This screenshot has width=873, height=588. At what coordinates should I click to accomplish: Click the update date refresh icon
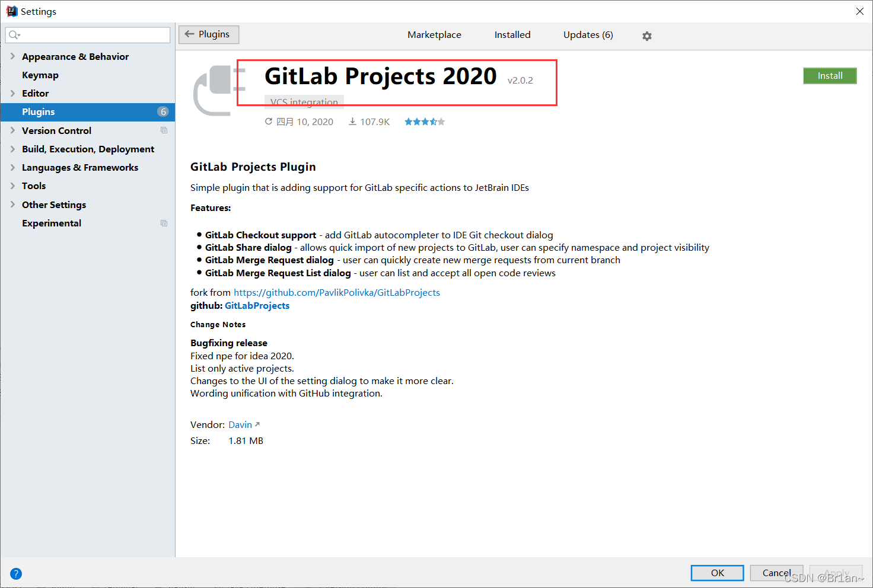click(x=268, y=121)
